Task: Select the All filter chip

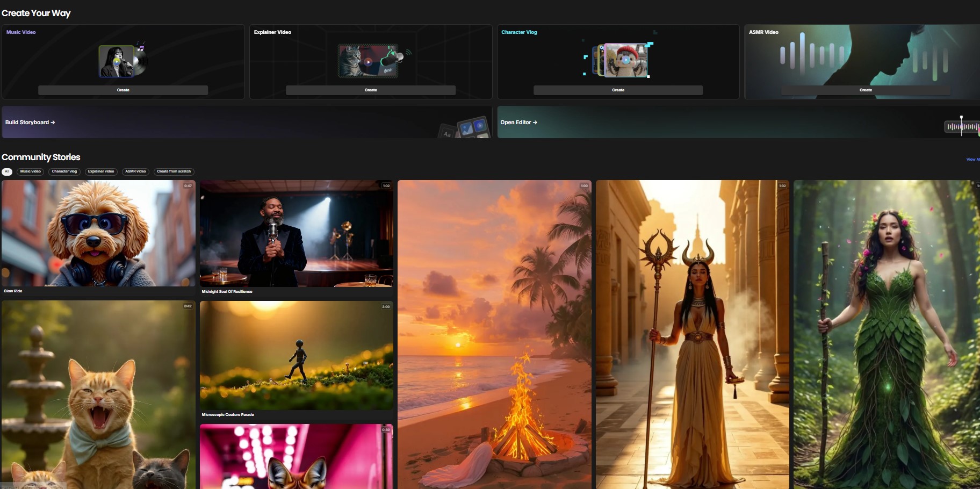Action: coord(7,171)
